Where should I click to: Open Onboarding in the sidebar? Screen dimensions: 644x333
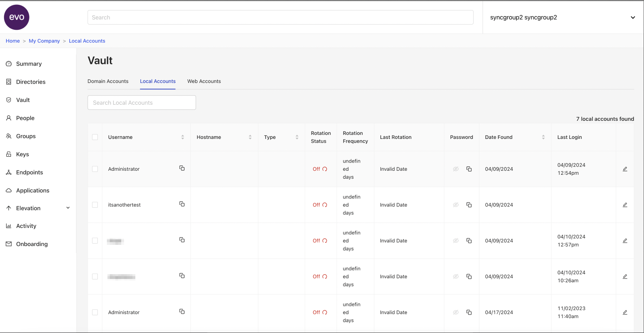pos(32,244)
